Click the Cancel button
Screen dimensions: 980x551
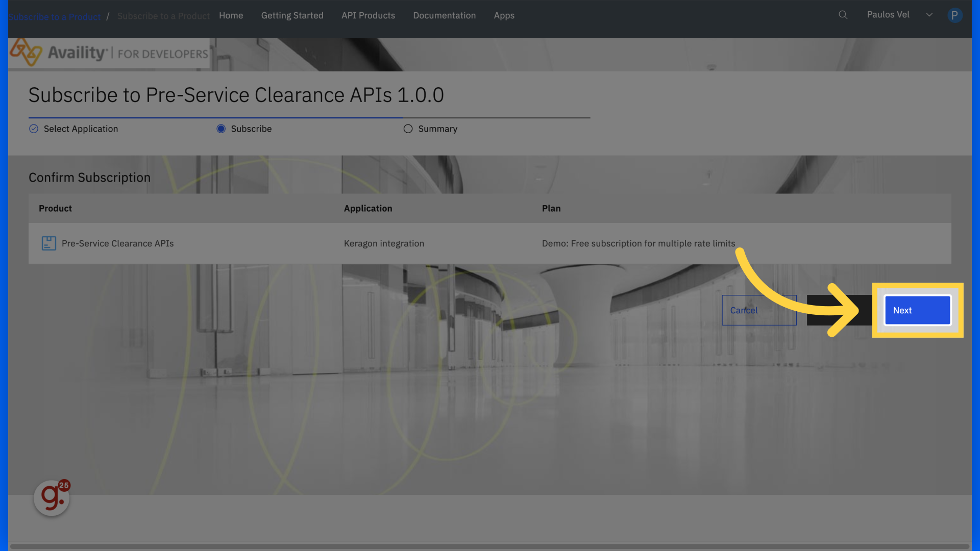[759, 310]
